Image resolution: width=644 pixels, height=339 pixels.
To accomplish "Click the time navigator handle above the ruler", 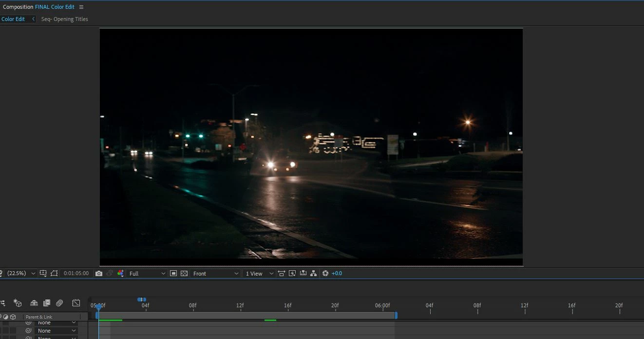I will click(142, 299).
